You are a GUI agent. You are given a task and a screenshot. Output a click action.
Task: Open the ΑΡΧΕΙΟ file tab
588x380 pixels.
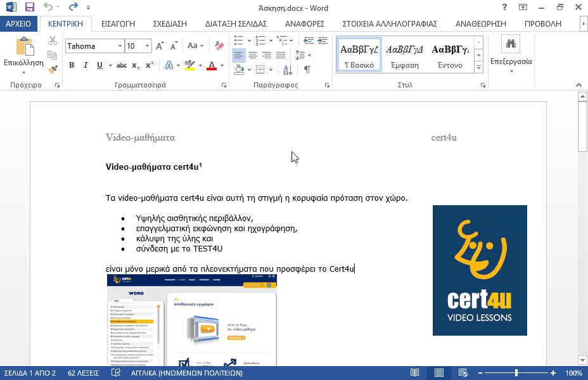[18, 23]
